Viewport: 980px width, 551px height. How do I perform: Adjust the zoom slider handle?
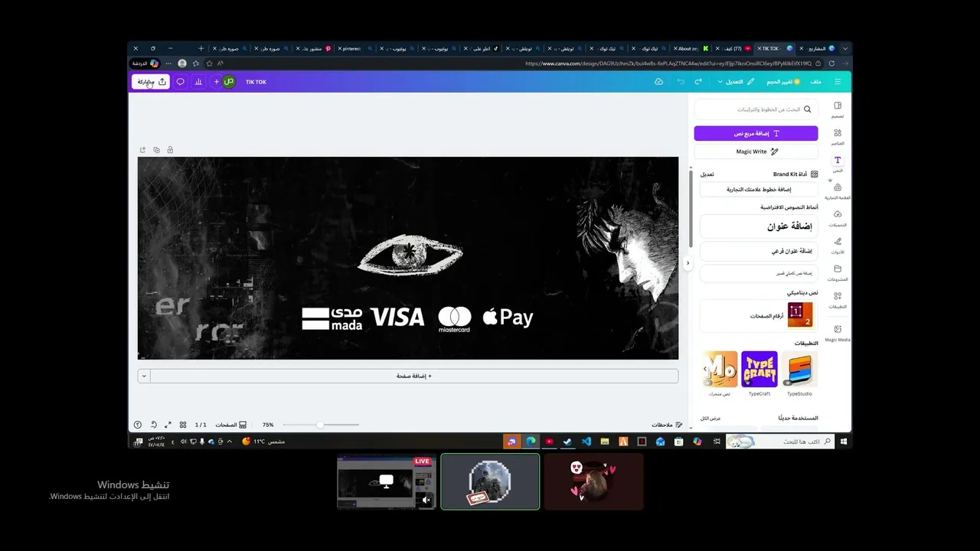[320, 425]
